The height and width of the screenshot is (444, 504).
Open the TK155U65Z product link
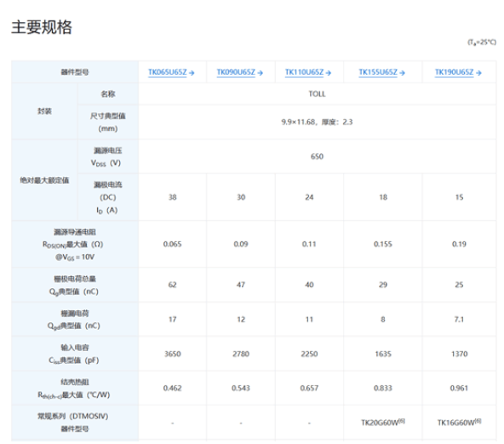[378, 72]
